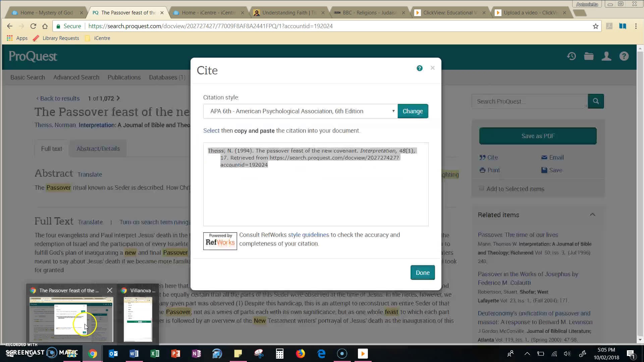
Task: Click the Passover feast window thumbnail preview
Action: coord(71,318)
